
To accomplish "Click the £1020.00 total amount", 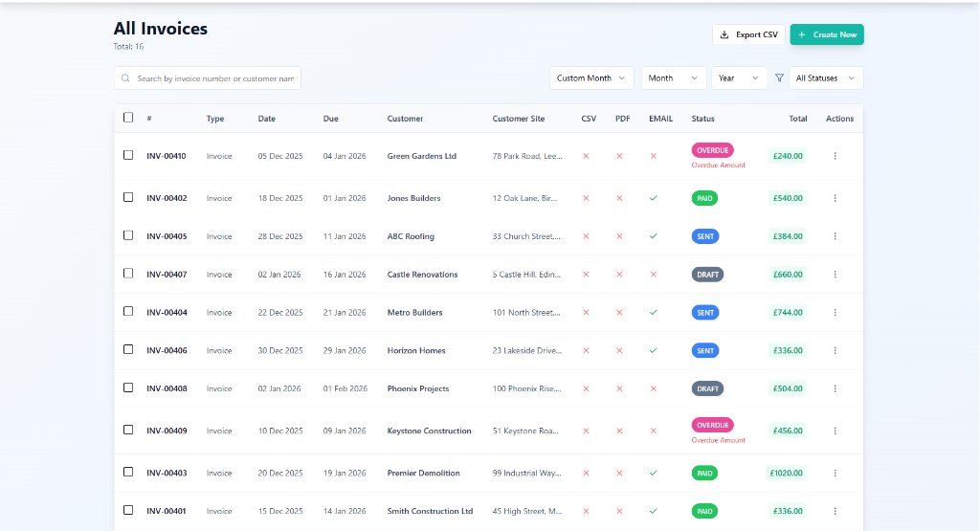I will click(787, 473).
